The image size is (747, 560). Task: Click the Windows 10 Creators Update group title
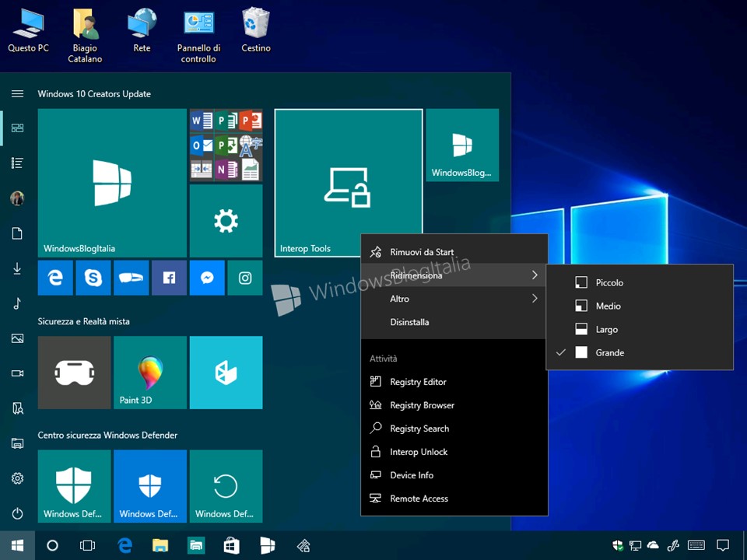pyautogui.click(x=94, y=94)
